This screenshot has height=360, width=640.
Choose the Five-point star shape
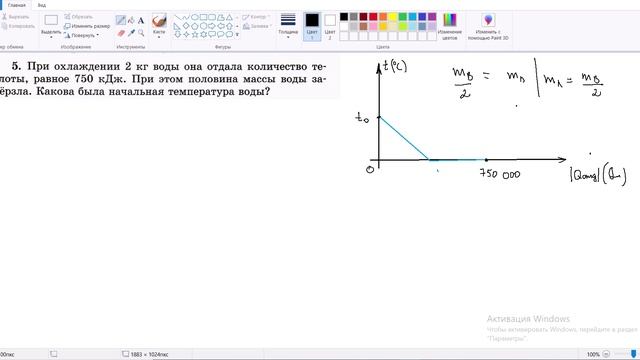195,35
